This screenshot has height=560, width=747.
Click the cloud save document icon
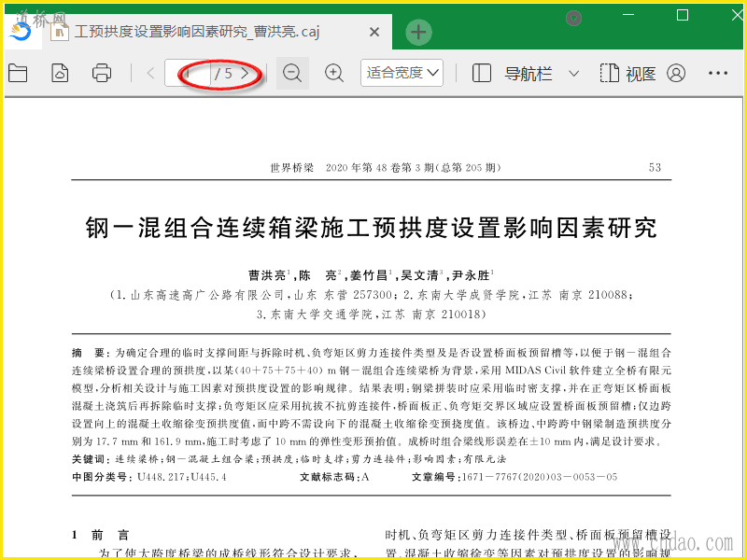(60, 74)
